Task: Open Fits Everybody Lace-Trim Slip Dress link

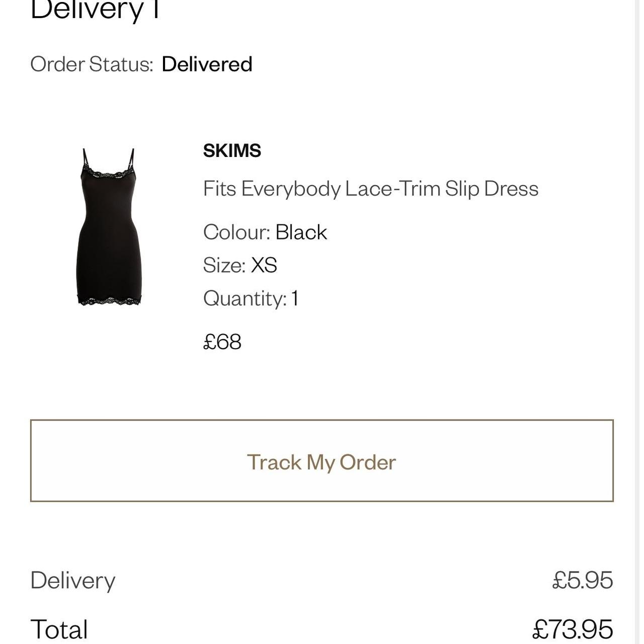Action: click(370, 189)
